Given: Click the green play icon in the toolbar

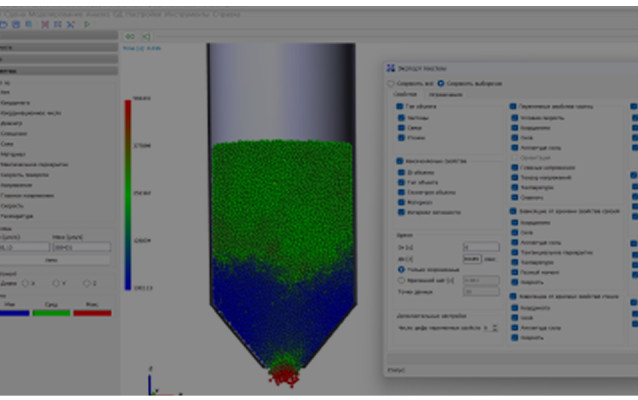Looking at the screenshot, I should 87,25.
